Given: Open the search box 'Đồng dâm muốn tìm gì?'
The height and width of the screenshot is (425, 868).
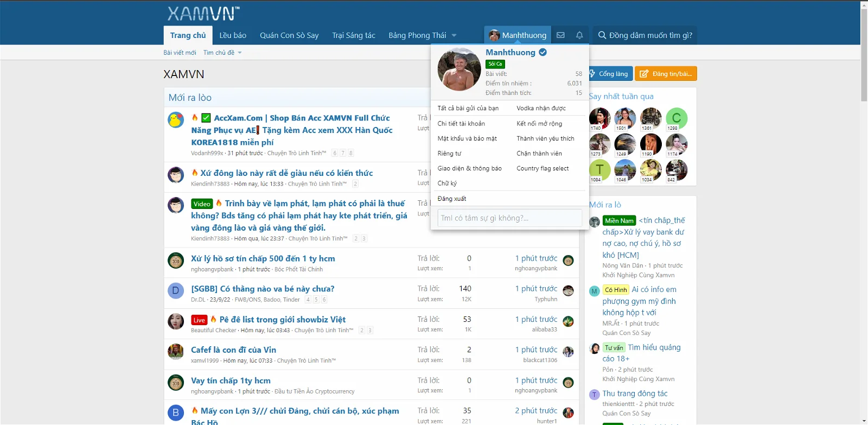Looking at the screenshot, I should (x=645, y=35).
